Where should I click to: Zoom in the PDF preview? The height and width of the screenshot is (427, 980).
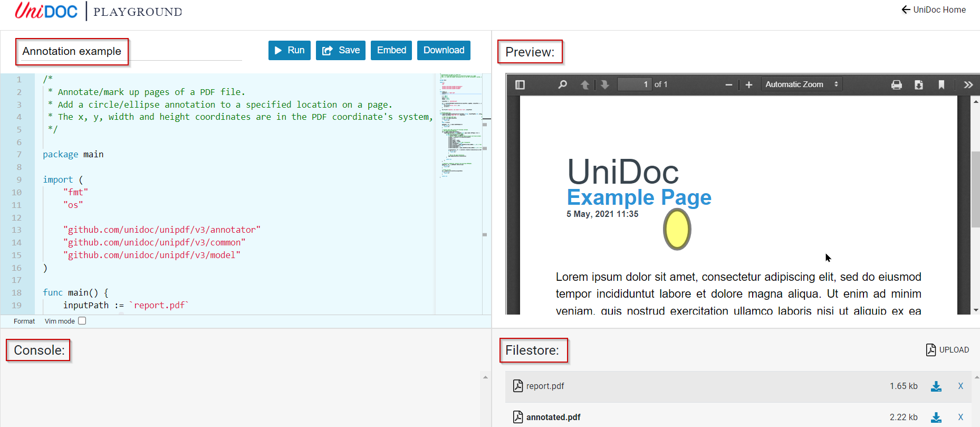pyautogui.click(x=748, y=84)
